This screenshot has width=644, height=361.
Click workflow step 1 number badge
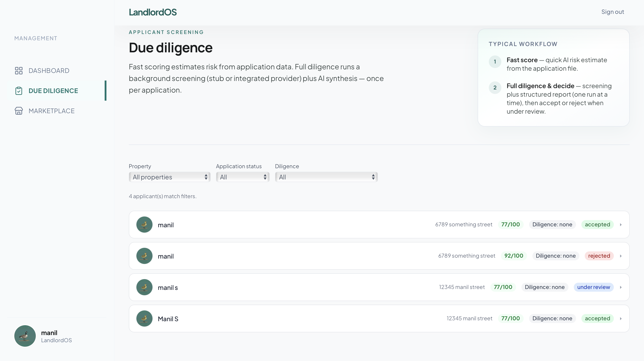click(x=495, y=62)
